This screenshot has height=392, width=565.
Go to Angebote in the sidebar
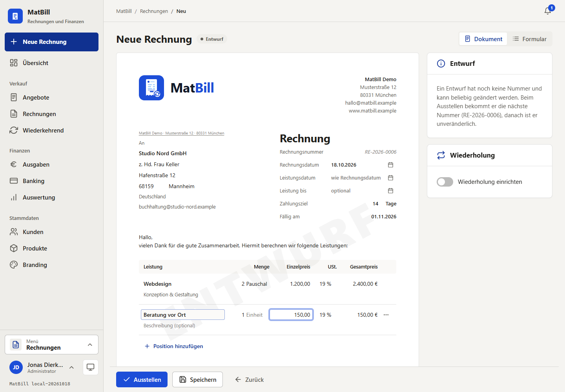[51, 97]
